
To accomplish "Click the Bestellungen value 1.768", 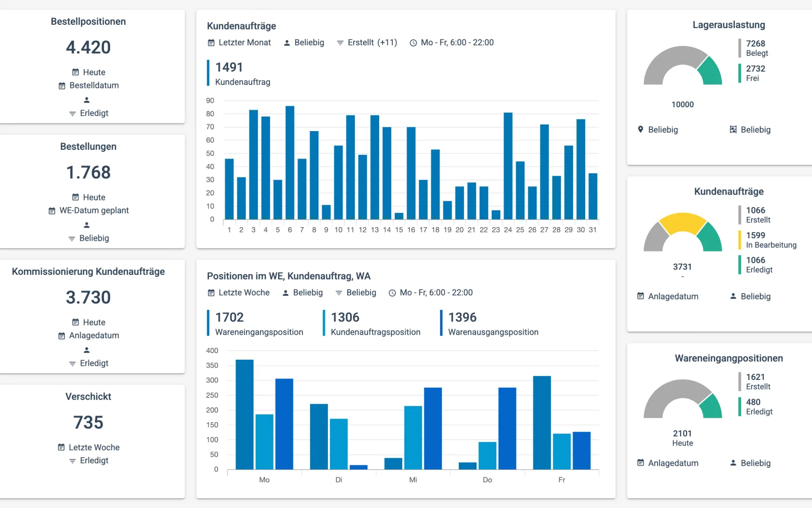I will [88, 172].
